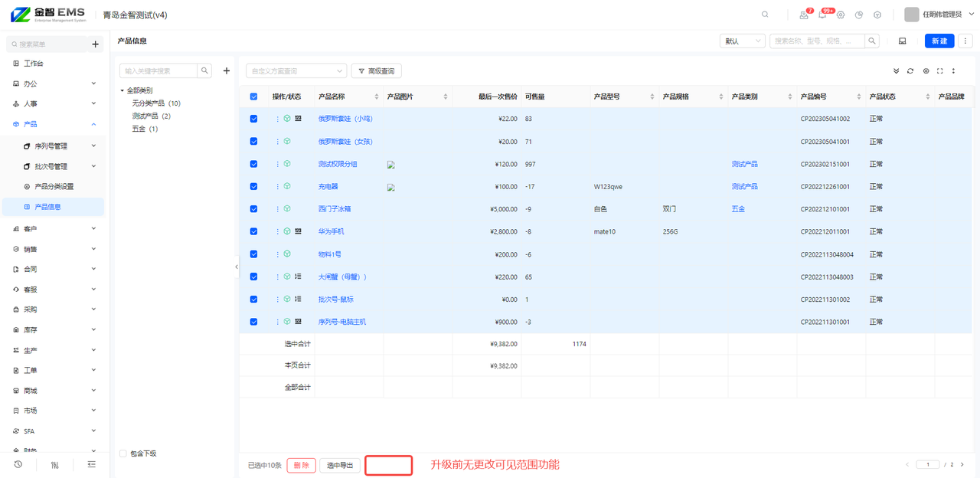Image resolution: width=980 pixels, height=478 pixels.
Task: Open the 任明伟管理员 user menu
Action: 939,15
